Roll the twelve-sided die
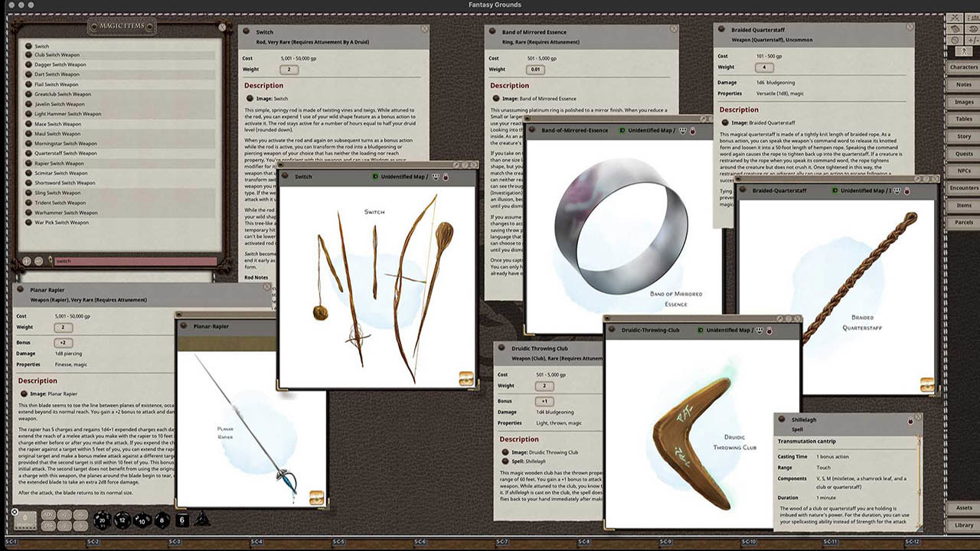 (x=122, y=520)
